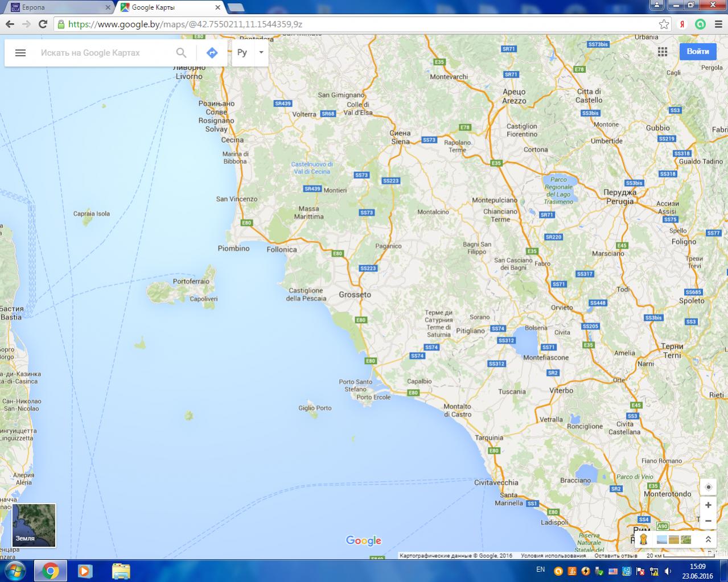The image size is (728, 582).
Task: Focus the Искать на Google Картах field
Action: pos(102,53)
